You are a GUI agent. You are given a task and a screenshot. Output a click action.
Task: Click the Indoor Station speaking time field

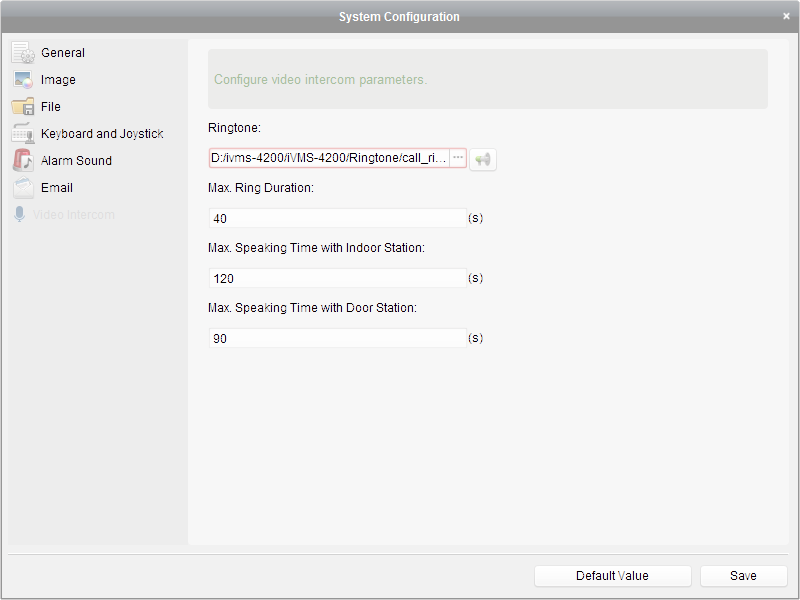(x=338, y=278)
